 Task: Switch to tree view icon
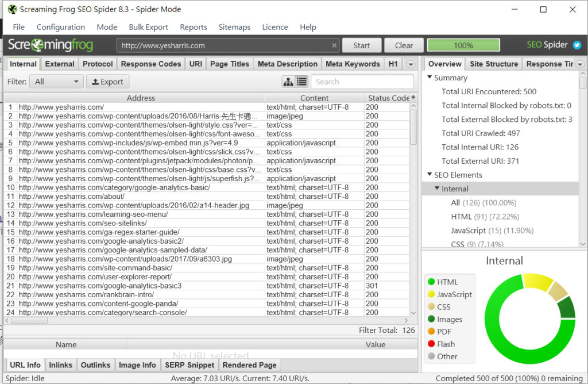pyautogui.click(x=288, y=82)
